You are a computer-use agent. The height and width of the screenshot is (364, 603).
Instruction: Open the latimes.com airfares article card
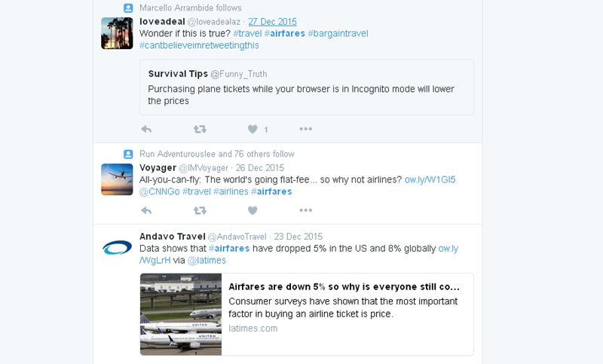pyautogui.click(x=307, y=314)
